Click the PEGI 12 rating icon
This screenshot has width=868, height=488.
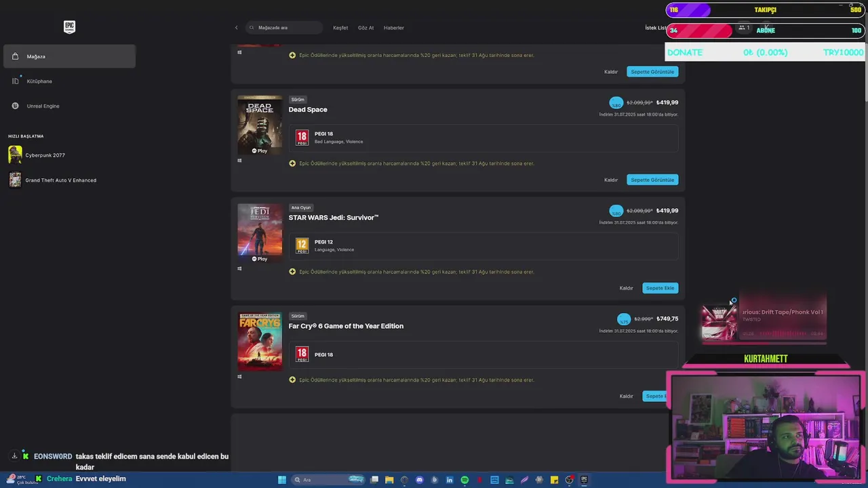(302, 245)
